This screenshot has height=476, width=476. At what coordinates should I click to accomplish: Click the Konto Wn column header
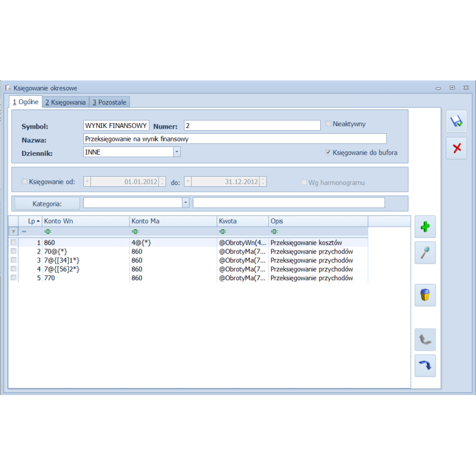[85, 221]
